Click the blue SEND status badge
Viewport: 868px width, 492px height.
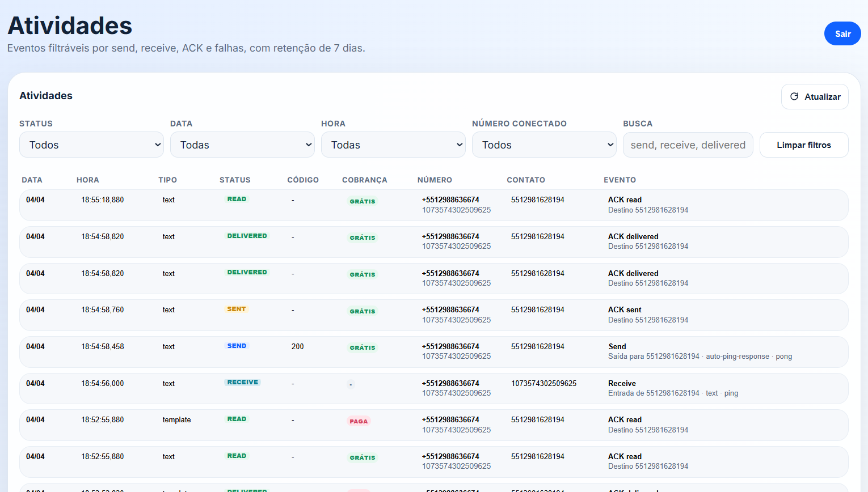(x=237, y=346)
